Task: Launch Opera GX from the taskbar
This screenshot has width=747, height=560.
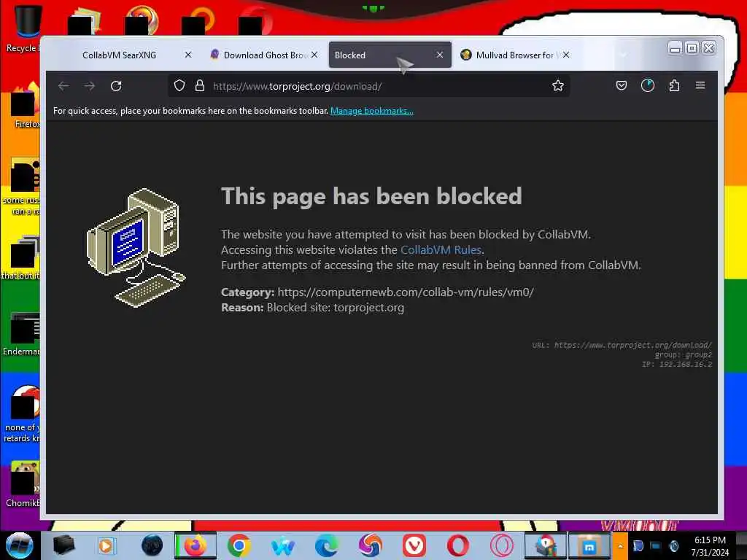Action: click(502, 545)
